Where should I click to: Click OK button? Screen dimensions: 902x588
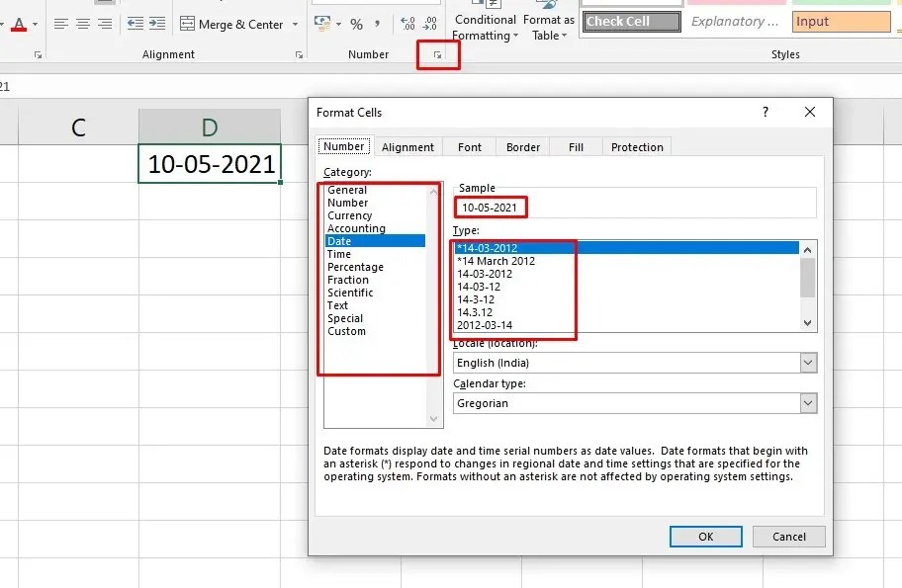tap(706, 537)
